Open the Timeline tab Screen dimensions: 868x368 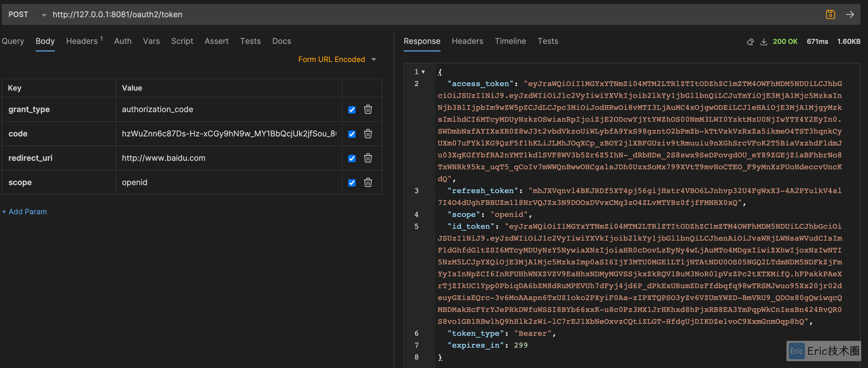510,41
